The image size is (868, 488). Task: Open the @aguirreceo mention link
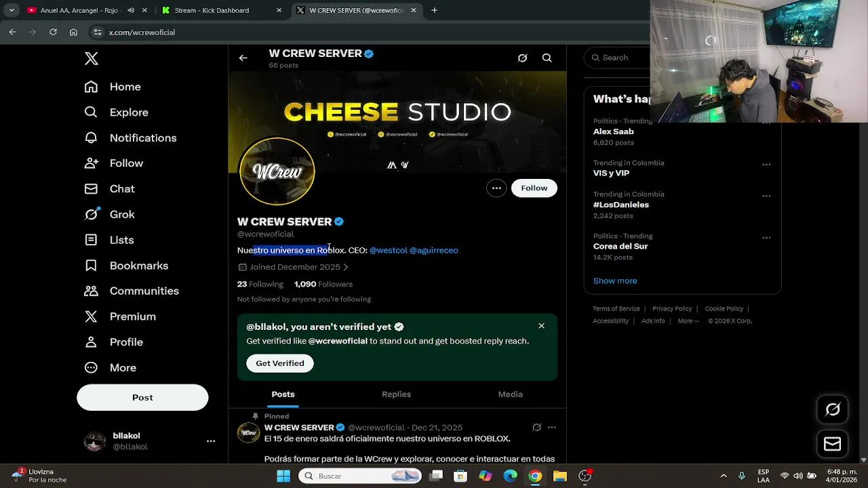point(434,250)
